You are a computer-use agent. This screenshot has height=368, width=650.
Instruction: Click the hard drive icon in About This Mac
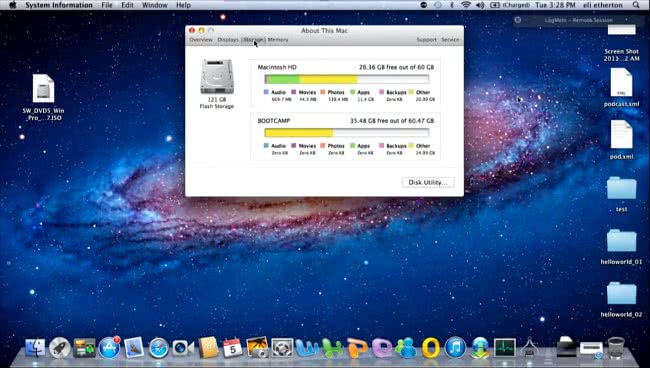(x=217, y=77)
